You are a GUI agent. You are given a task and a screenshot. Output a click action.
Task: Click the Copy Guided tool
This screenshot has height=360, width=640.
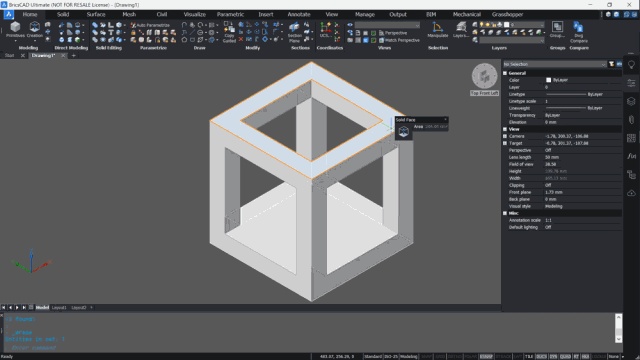pos(229,32)
